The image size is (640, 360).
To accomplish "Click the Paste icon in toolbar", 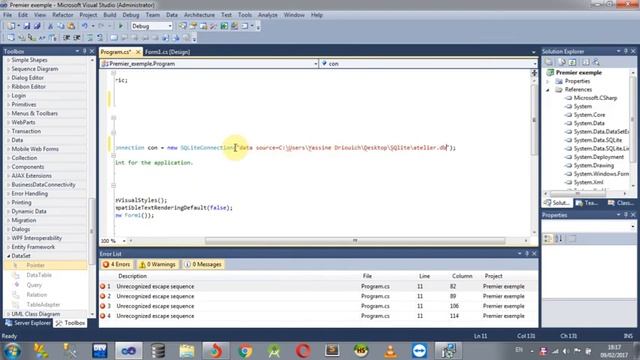I will click(x=71, y=26).
